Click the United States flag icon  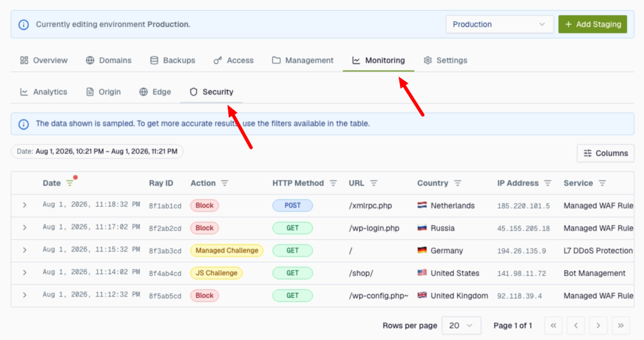(x=422, y=273)
